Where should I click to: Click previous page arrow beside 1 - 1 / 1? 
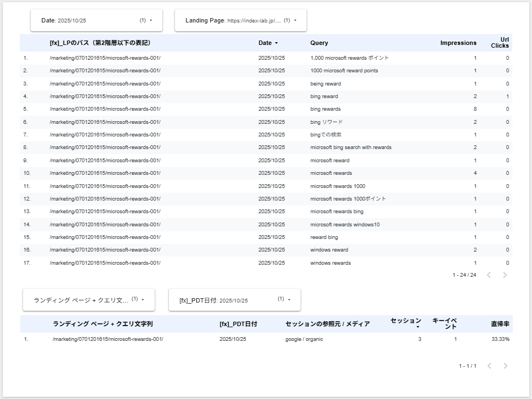tap(489, 366)
